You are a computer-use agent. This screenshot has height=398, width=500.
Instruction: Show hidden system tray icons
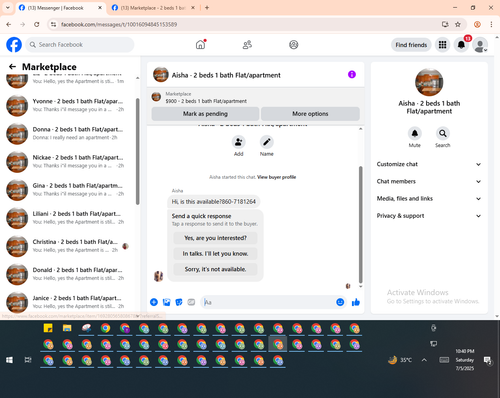(424, 360)
